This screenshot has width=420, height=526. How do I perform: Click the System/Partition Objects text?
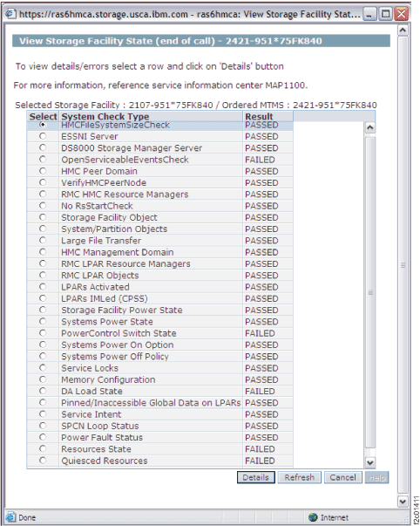114,229
